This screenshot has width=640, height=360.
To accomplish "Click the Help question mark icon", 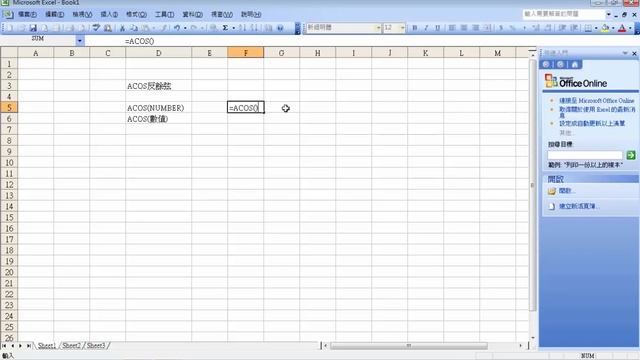I will pyautogui.click(x=280, y=28).
